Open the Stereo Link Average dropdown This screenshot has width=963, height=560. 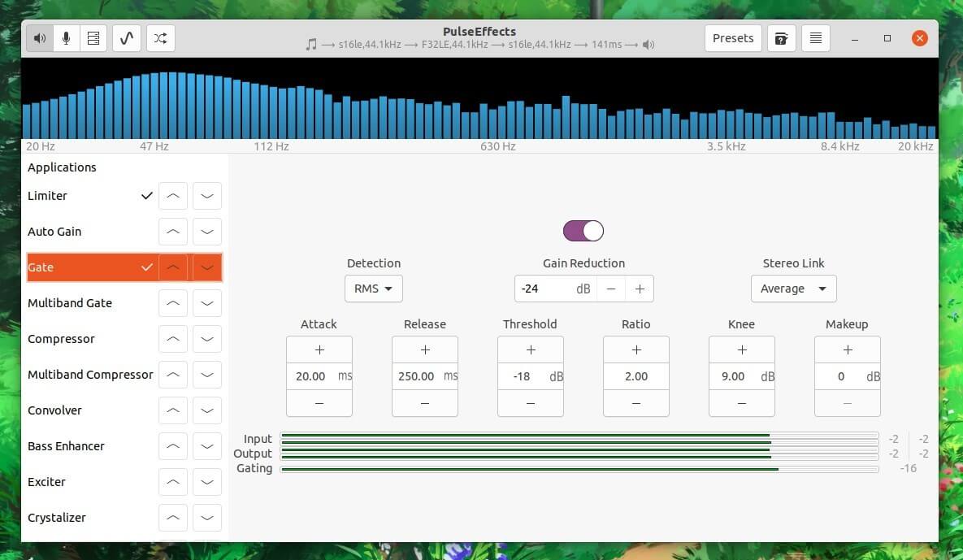[792, 289]
